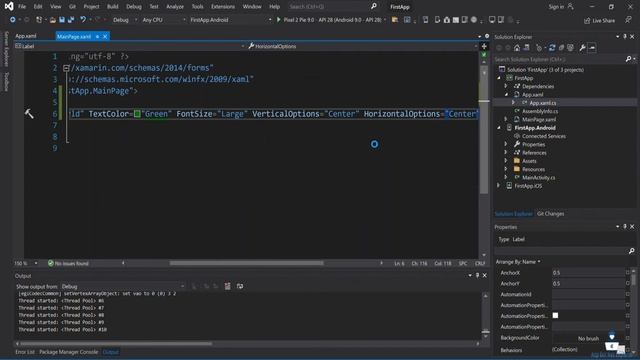
Task: Select AssemblyInfo.cs in Solution Explorer
Action: [540, 111]
